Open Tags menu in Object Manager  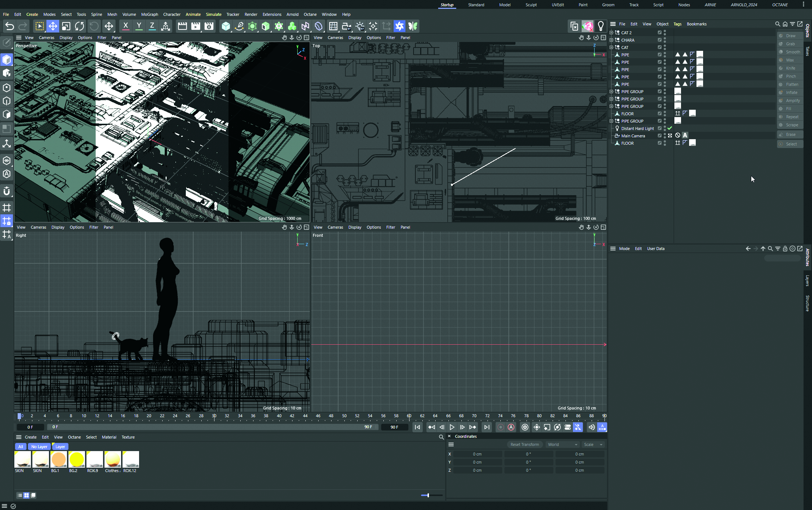tap(677, 24)
